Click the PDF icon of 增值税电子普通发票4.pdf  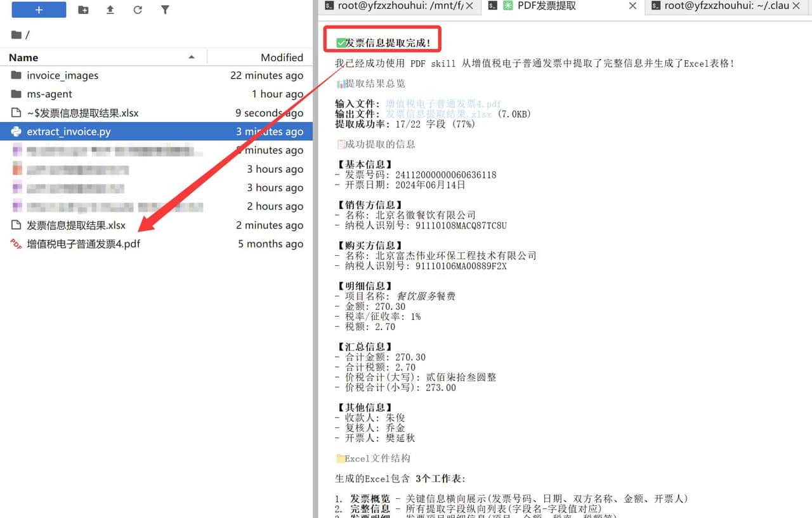(16, 244)
